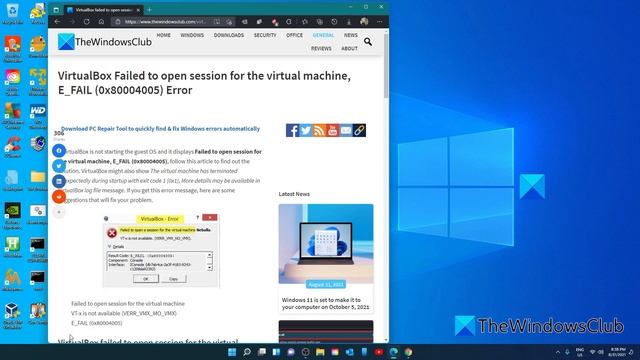Open Downloads arrow icon in Edge toolbar
Viewport: 640px width, 360px height.
point(349,22)
